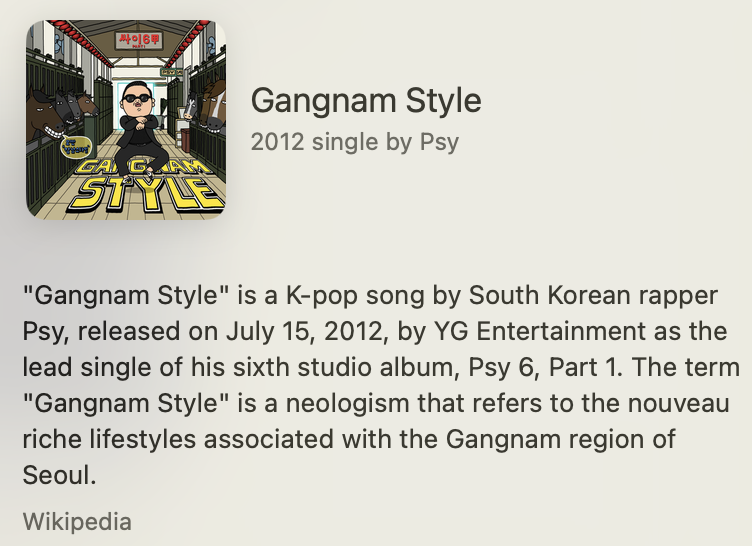Open the Gangnam Style album artwork thumbnail
The width and height of the screenshot is (752, 546).
click(126, 119)
